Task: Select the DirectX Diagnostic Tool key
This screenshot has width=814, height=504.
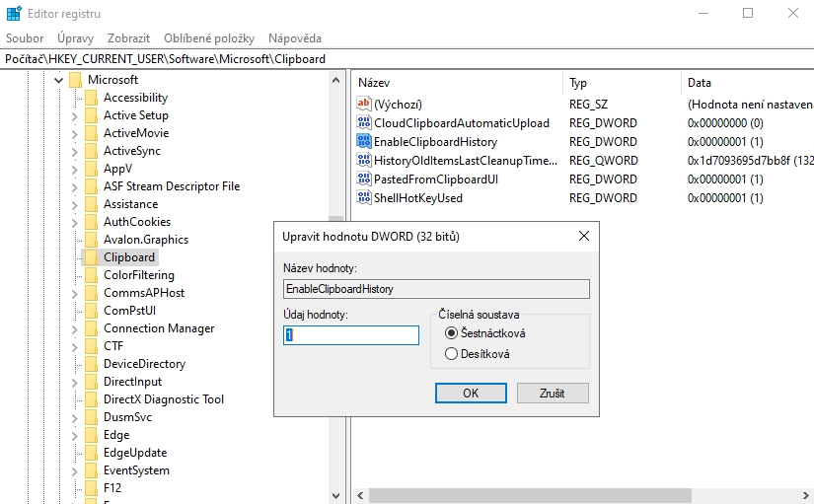Action: [x=164, y=399]
